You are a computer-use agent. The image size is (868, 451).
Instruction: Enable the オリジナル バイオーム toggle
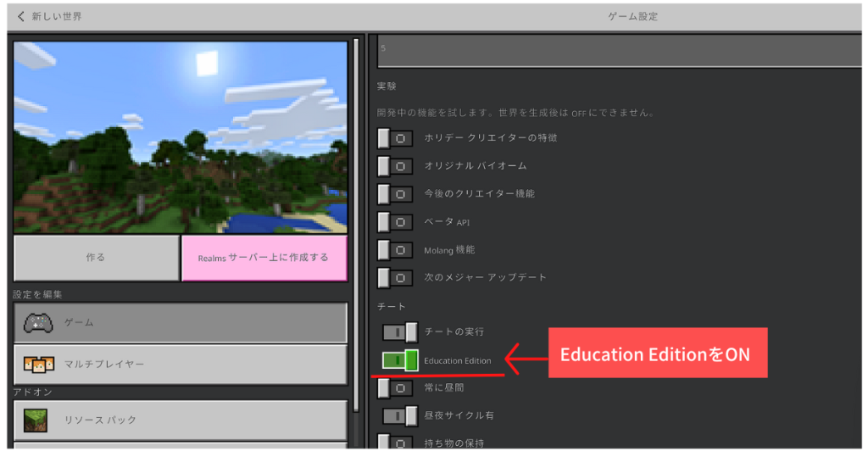pos(395,166)
